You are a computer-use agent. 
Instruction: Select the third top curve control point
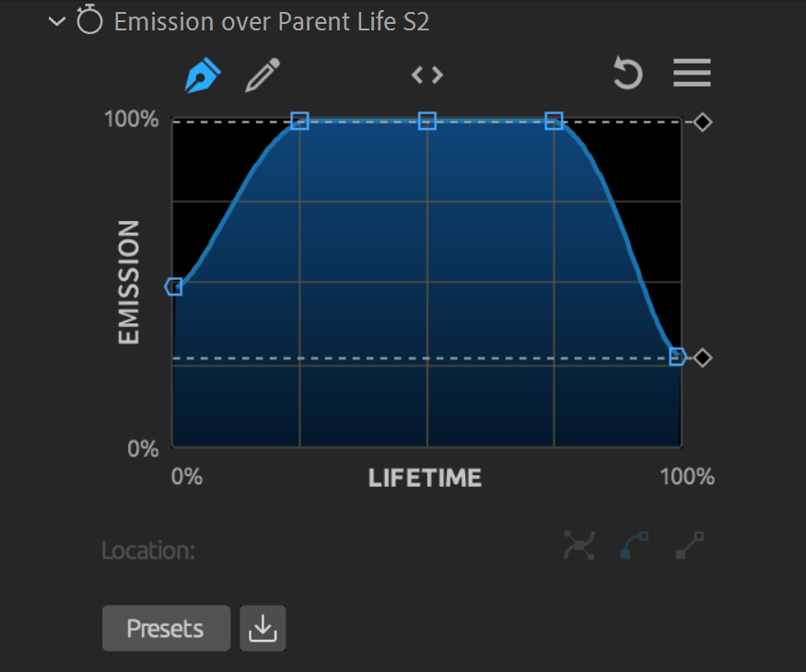[554, 122]
